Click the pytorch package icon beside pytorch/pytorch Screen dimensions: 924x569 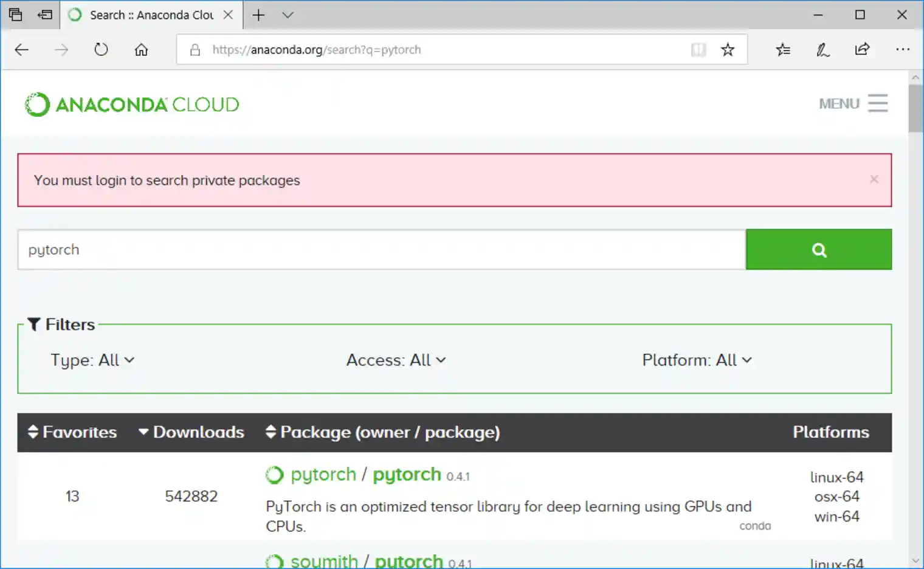click(275, 474)
